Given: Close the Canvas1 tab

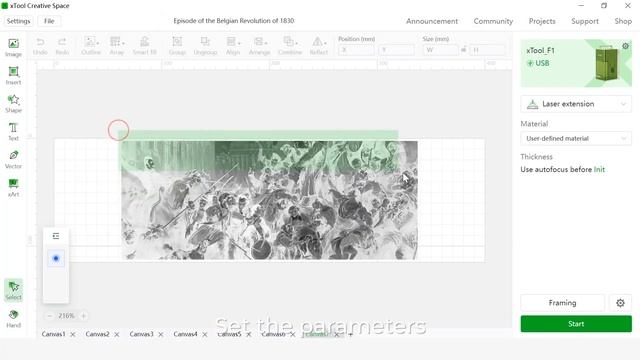Looking at the screenshot, I should (x=73, y=334).
